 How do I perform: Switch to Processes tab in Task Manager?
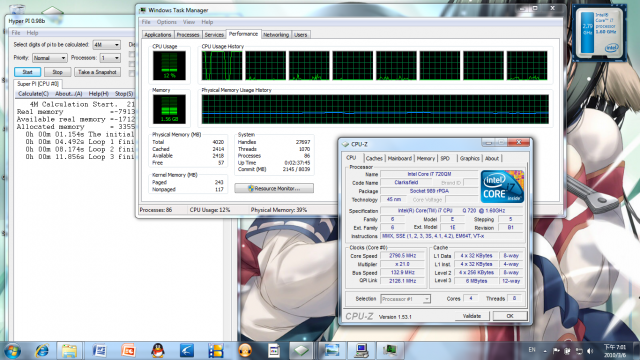[x=188, y=35]
